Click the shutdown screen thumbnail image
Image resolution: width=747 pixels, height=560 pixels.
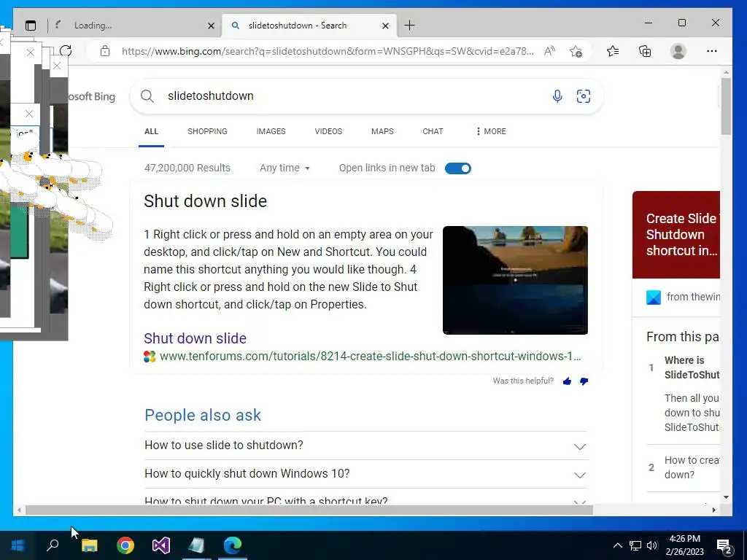click(x=515, y=281)
